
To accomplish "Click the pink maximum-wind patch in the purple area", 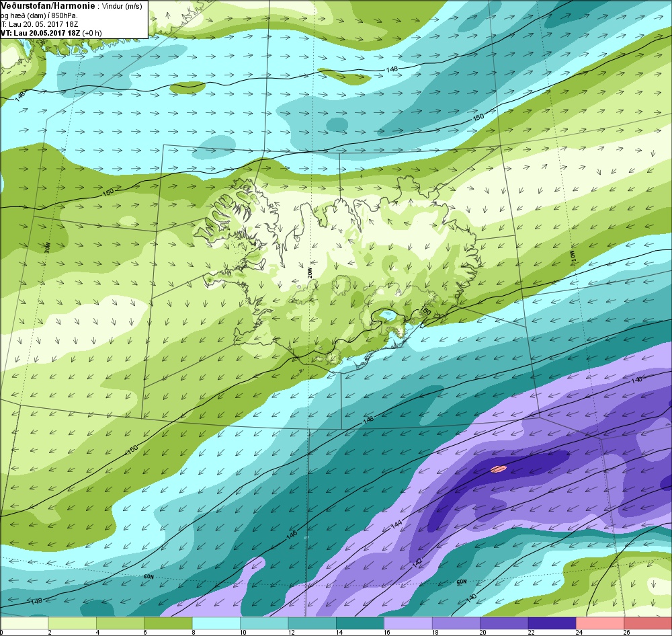I will click(499, 469).
